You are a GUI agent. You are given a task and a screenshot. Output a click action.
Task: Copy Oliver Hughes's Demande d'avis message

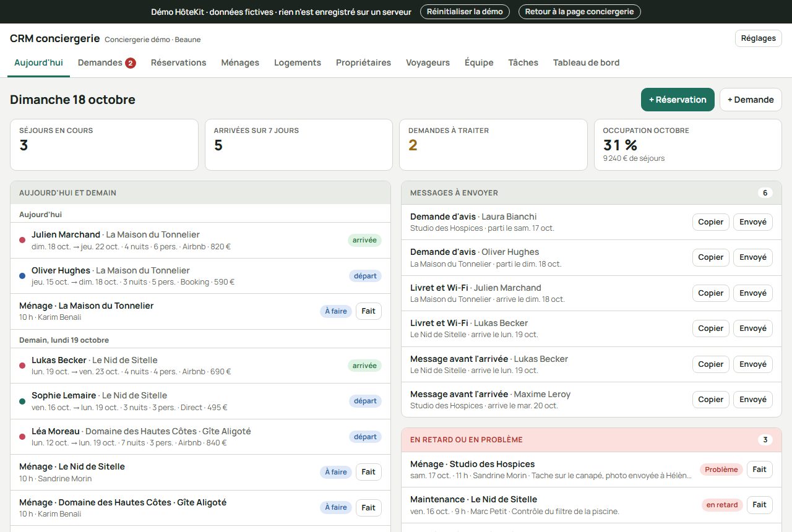click(x=710, y=257)
